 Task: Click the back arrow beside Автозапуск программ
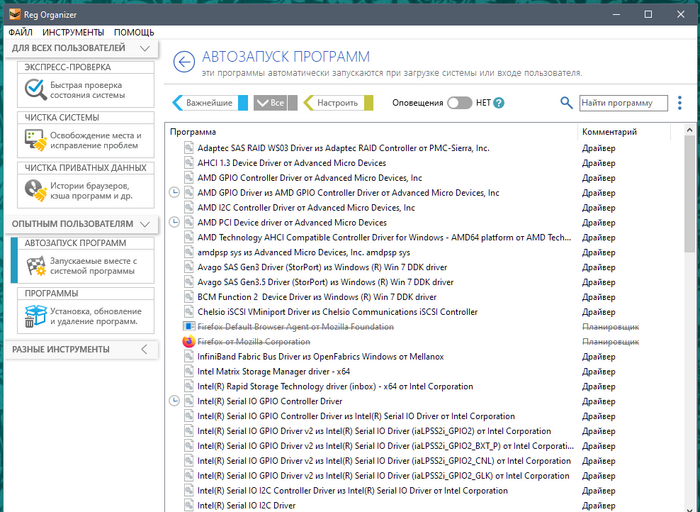183,63
